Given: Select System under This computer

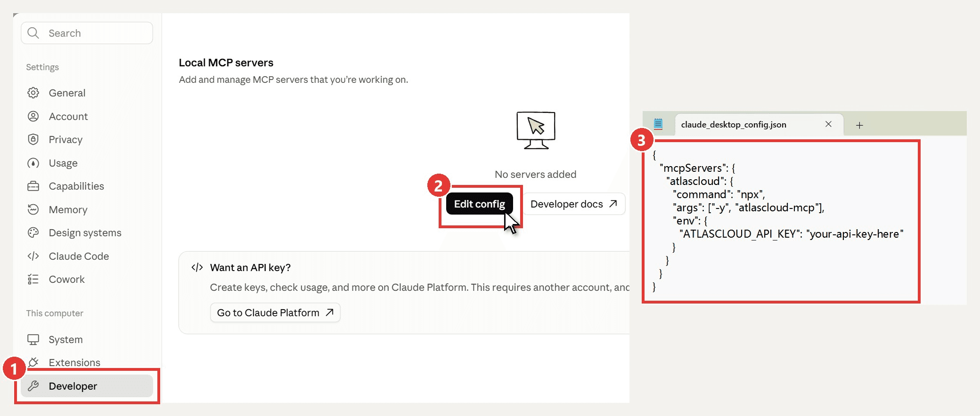Looking at the screenshot, I should [87, 339].
